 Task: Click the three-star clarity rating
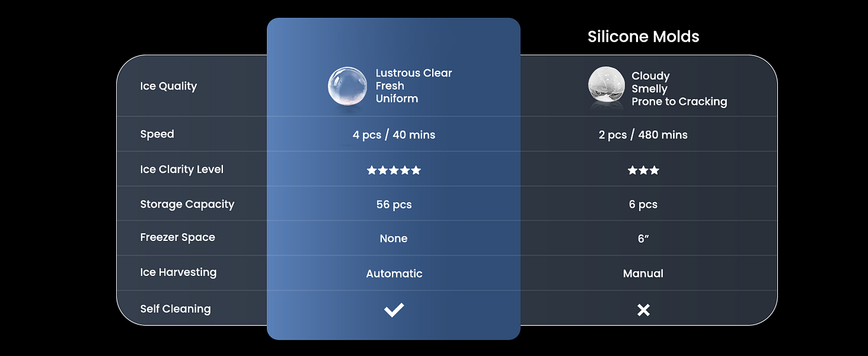pos(643,170)
